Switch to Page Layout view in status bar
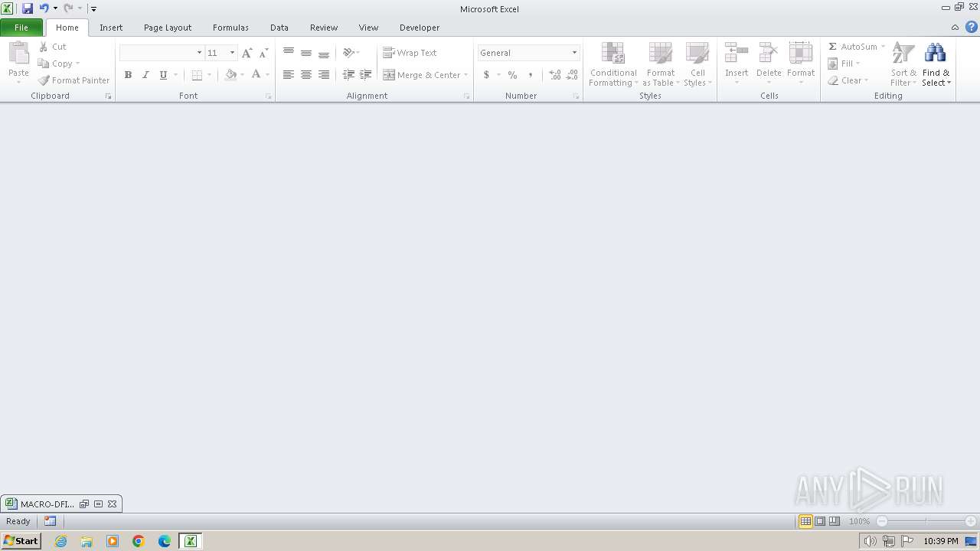This screenshot has width=980, height=551. click(x=820, y=521)
